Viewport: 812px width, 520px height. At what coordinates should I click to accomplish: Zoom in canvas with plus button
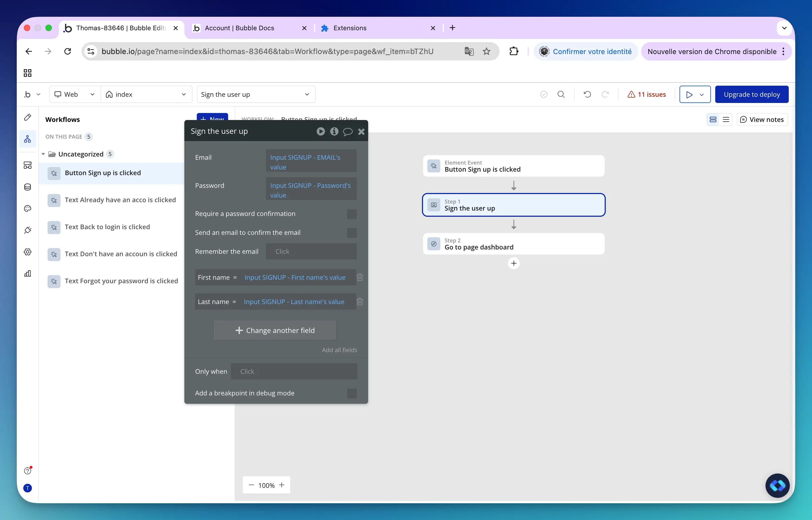click(282, 485)
